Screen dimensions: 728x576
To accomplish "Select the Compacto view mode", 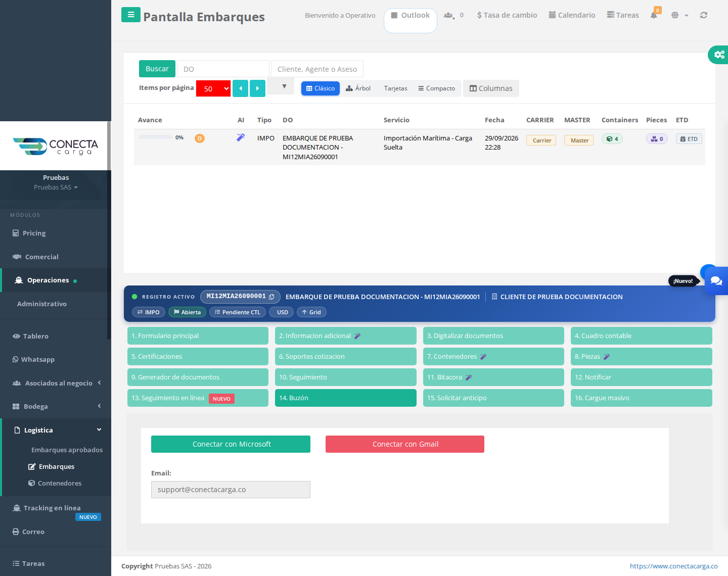I will tap(436, 88).
